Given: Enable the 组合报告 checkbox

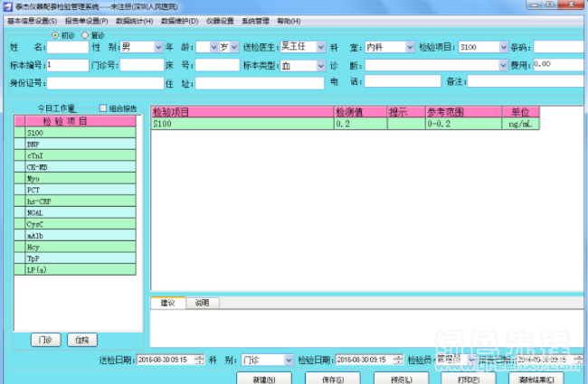Looking at the screenshot, I should pyautogui.click(x=102, y=108).
